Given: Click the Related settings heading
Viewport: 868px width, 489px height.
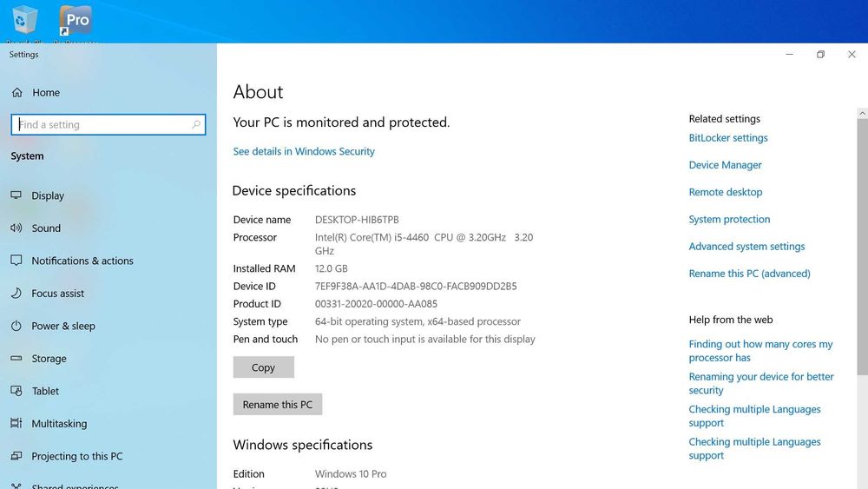Looking at the screenshot, I should click(725, 118).
